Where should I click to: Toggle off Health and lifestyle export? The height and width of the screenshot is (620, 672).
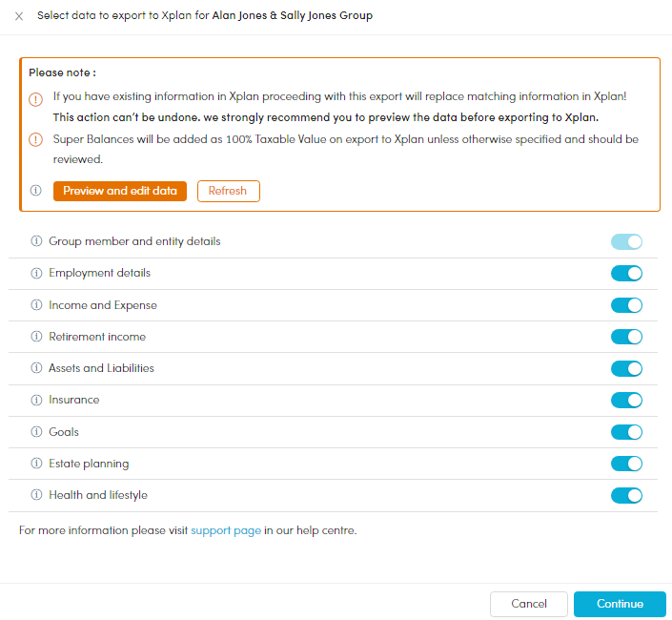(x=626, y=495)
